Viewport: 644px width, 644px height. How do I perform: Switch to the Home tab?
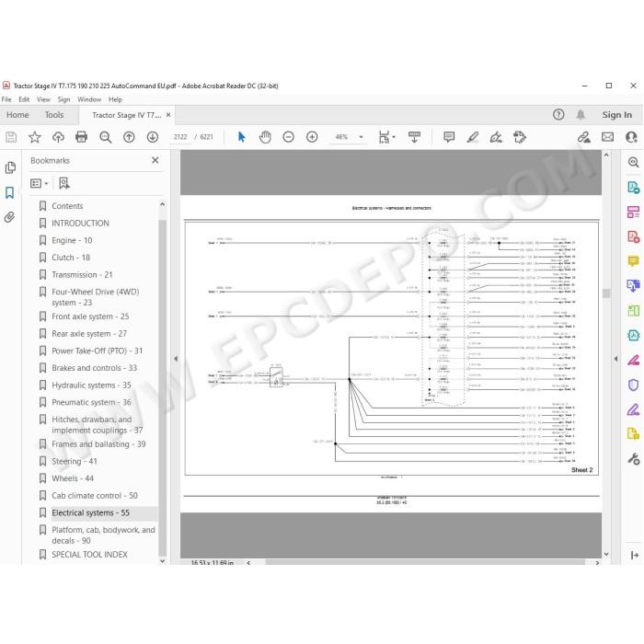click(17, 115)
